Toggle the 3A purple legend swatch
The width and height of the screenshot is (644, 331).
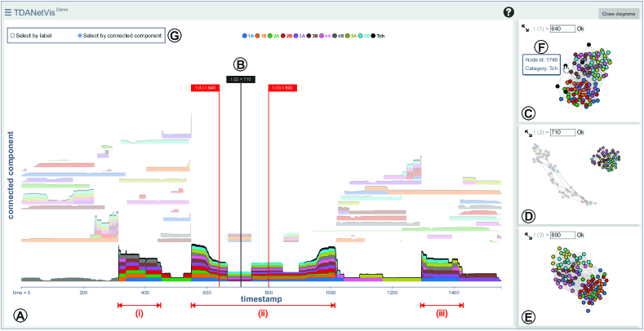[296, 36]
